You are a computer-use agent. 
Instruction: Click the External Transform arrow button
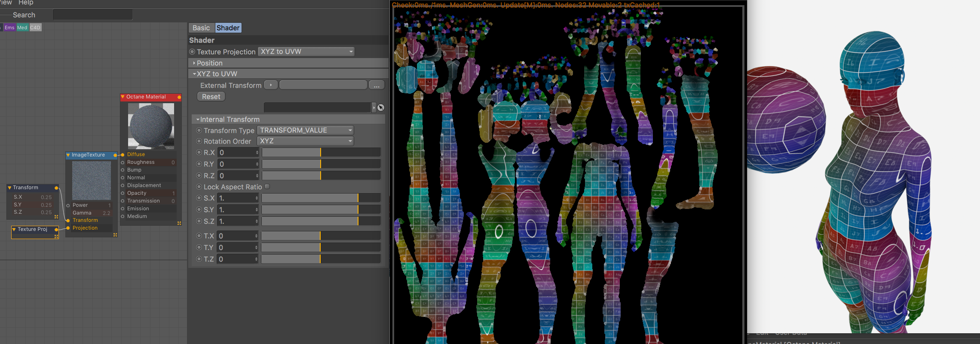pos(271,85)
